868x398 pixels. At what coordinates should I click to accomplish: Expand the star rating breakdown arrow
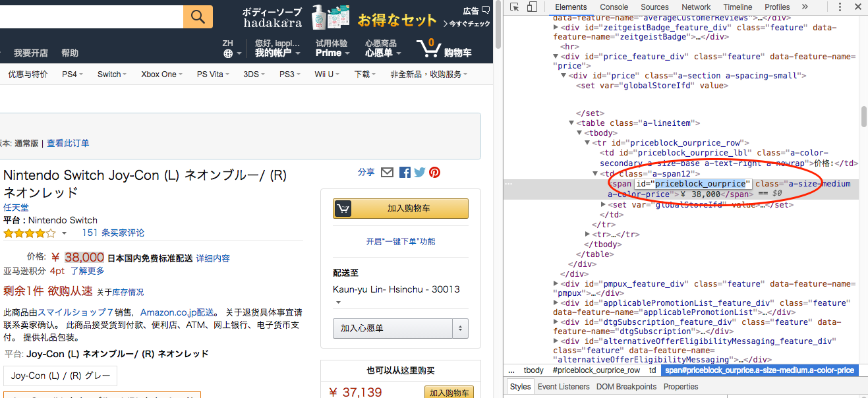click(x=64, y=233)
